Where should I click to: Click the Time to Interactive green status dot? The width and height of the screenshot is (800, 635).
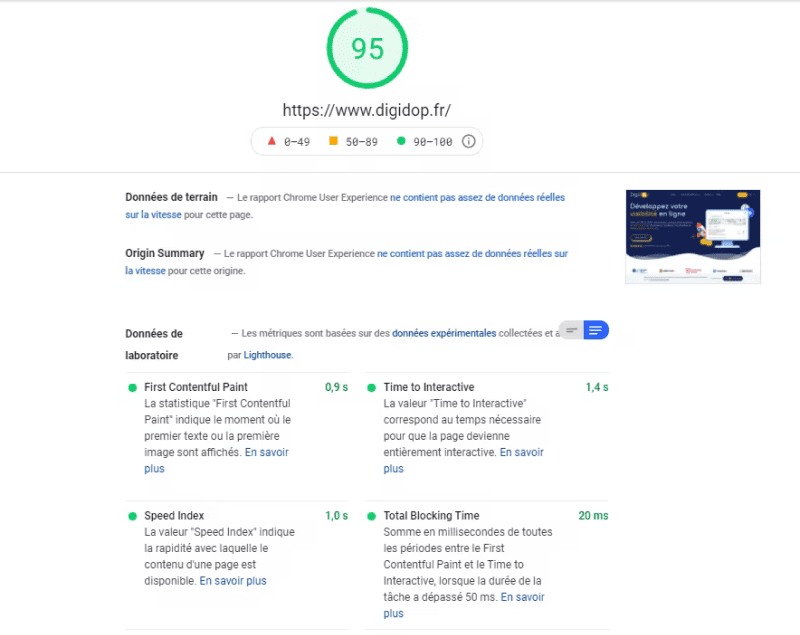click(x=371, y=388)
